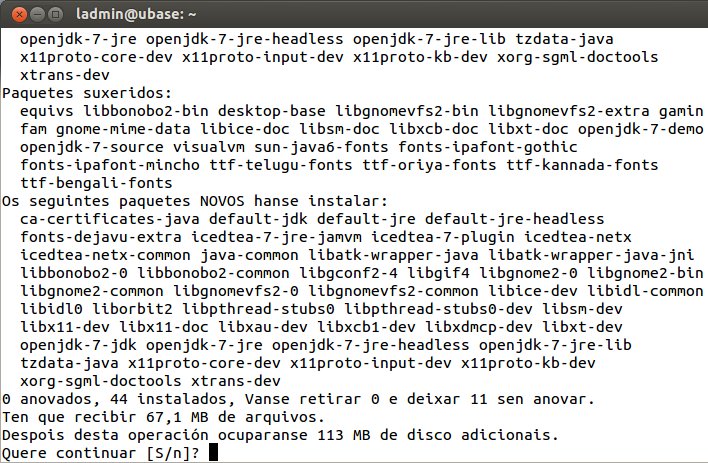Screen dimensions: 708x463
Task: Select the text "libgnomevfs2-bin"
Action: pos(407,111)
